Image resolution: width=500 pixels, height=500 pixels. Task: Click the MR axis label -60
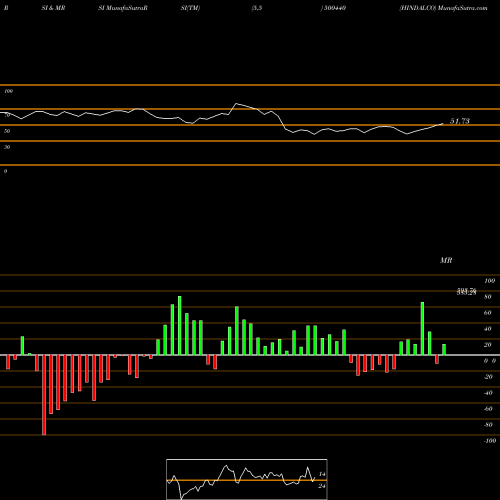[x=488, y=409]
